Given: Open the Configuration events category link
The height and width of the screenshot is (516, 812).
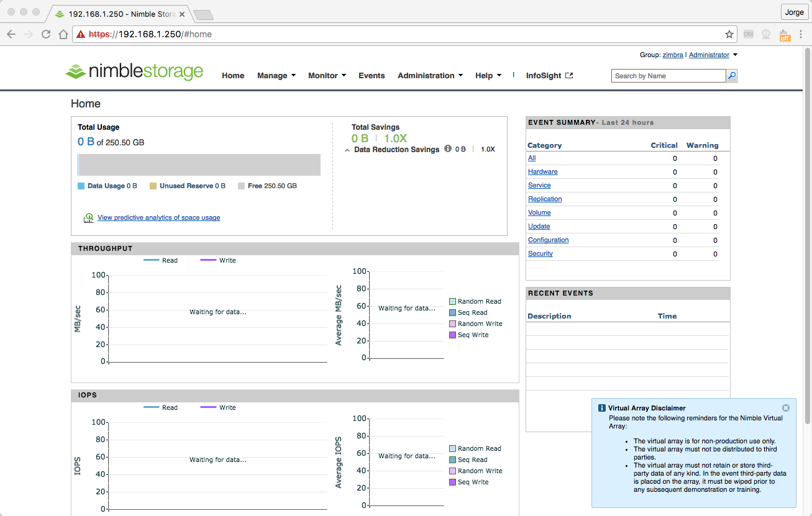Looking at the screenshot, I should [x=549, y=240].
